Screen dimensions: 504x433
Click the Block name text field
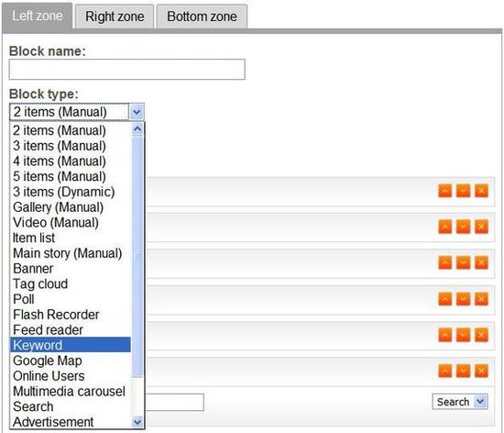pos(127,69)
